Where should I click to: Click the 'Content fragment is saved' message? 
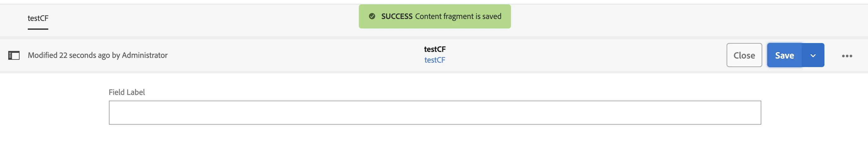click(x=458, y=16)
